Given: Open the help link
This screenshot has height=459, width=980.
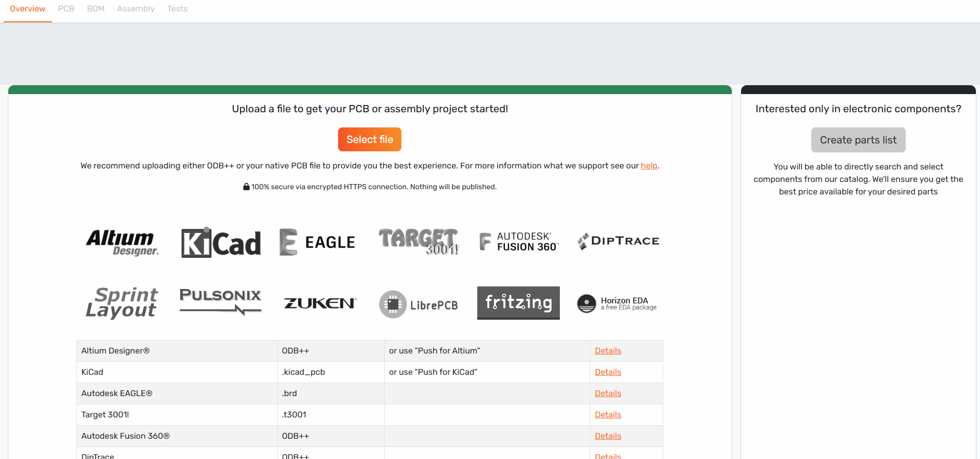Looking at the screenshot, I should point(649,166).
